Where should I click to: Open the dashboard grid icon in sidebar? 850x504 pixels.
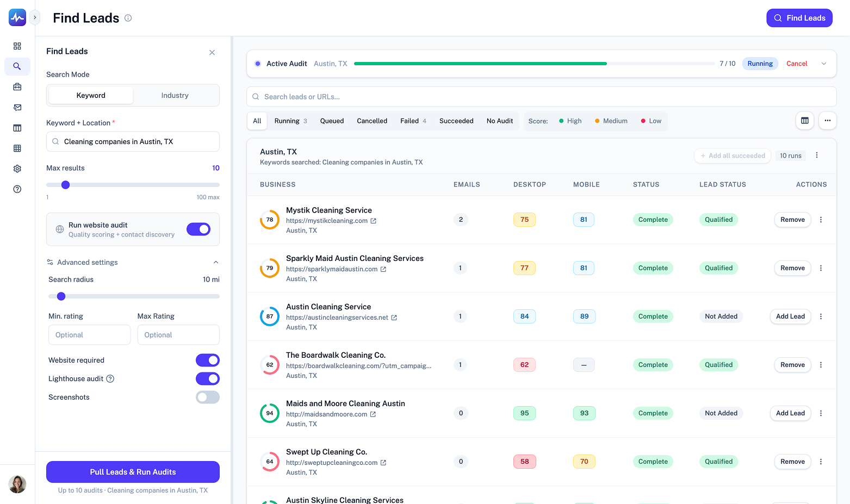[x=17, y=46]
